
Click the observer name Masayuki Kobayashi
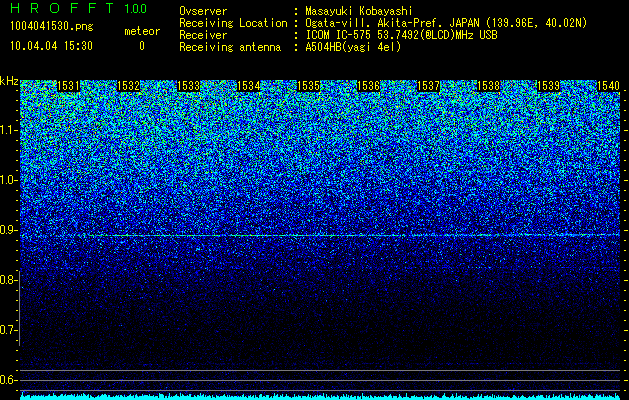(359, 12)
